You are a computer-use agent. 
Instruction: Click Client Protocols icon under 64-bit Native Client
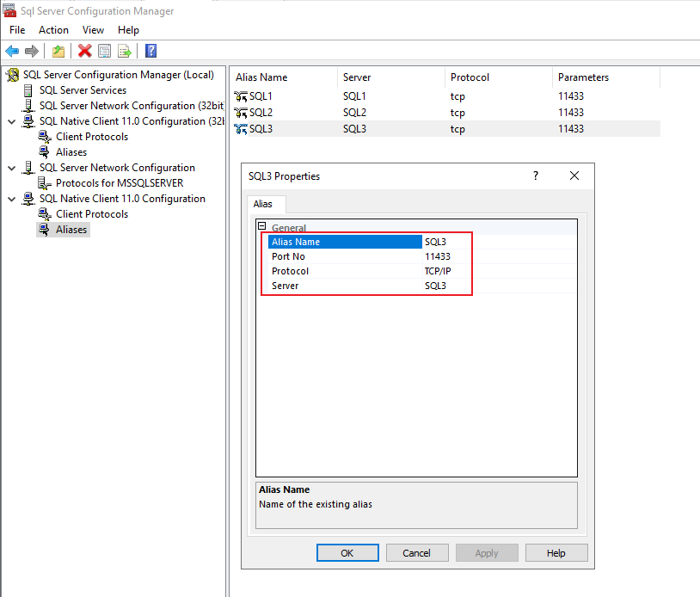coord(44,214)
